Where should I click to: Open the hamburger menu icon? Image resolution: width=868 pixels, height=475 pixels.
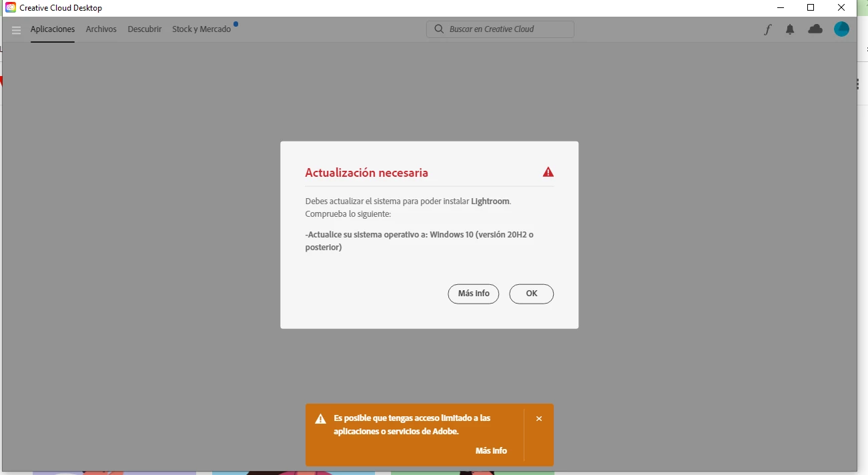click(17, 30)
